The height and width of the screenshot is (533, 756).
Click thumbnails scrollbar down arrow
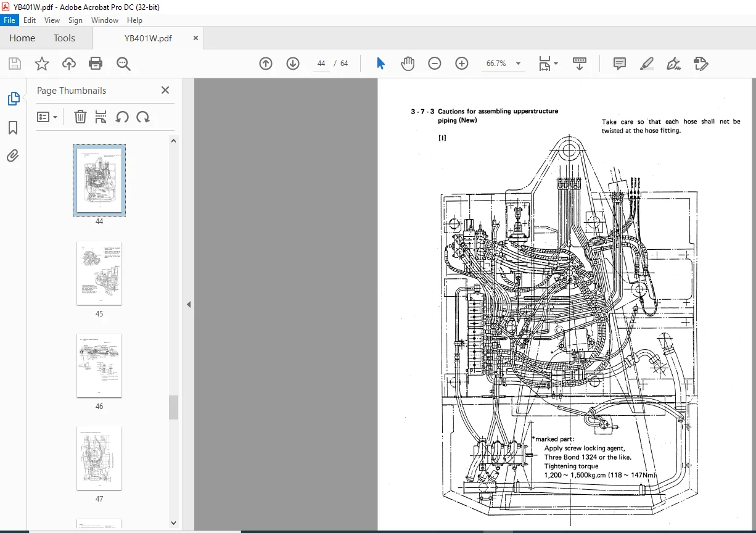pyautogui.click(x=173, y=522)
